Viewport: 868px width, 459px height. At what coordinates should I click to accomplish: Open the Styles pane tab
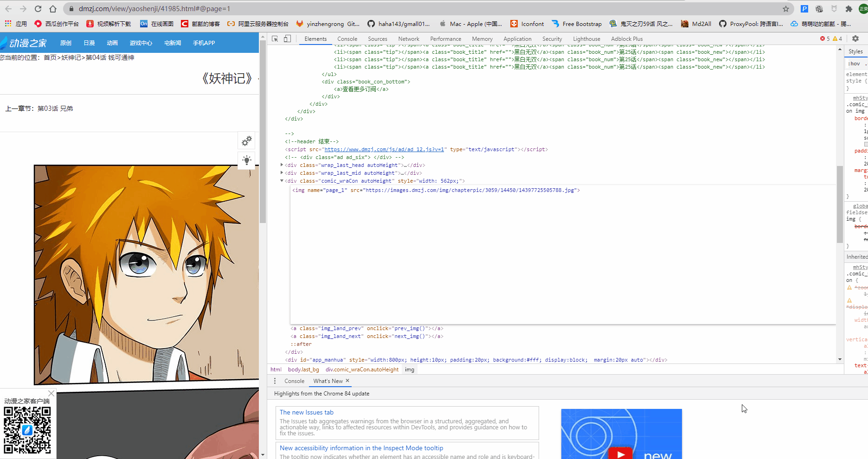coord(855,51)
